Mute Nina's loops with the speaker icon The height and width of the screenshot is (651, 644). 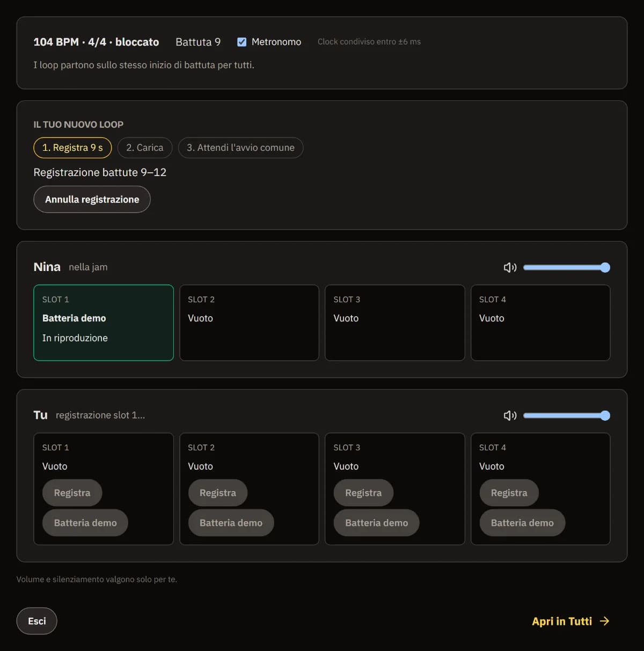[510, 267]
